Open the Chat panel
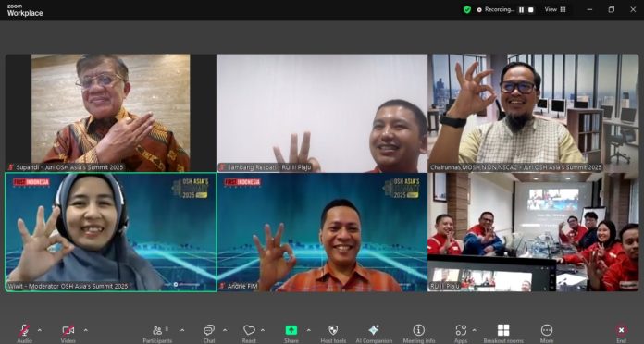This screenshot has height=344, width=644. 209,333
